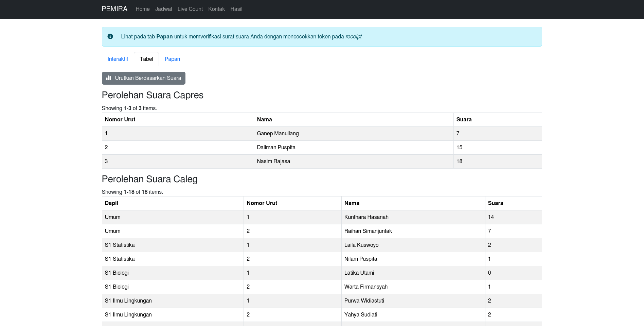Click the Kunthara Hasanah name cell

[366, 217]
